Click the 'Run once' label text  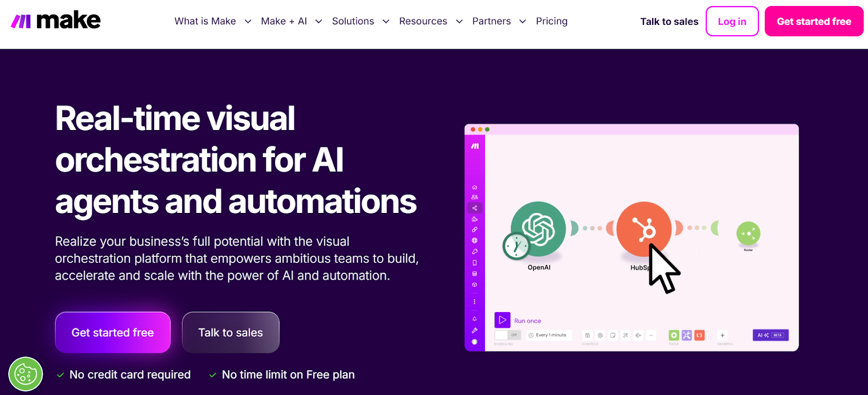click(527, 321)
